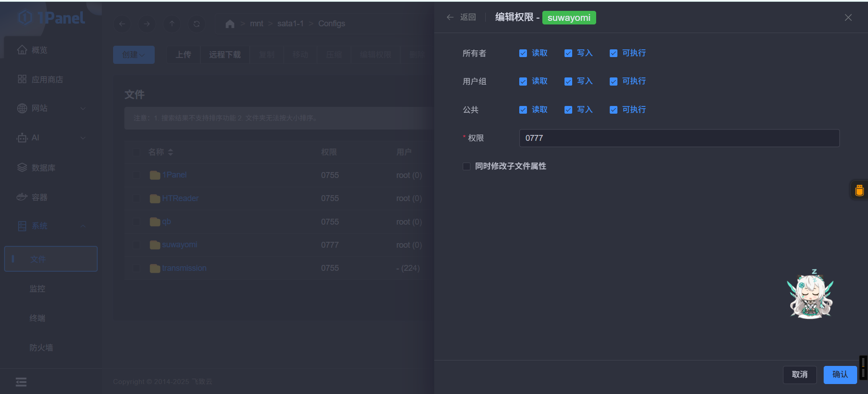Click the 上传 upload button
The height and width of the screenshot is (394, 868).
tap(183, 55)
